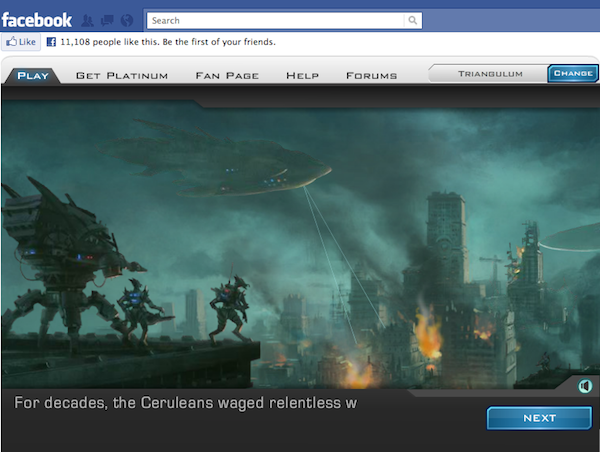The height and width of the screenshot is (452, 600).
Task: Open the Get Platinum tab
Action: tap(122, 75)
